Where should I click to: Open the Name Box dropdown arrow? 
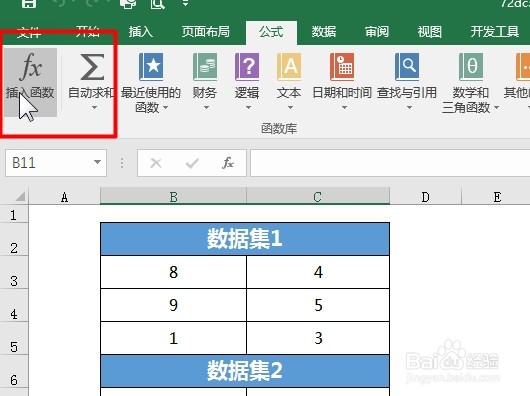tap(97, 162)
